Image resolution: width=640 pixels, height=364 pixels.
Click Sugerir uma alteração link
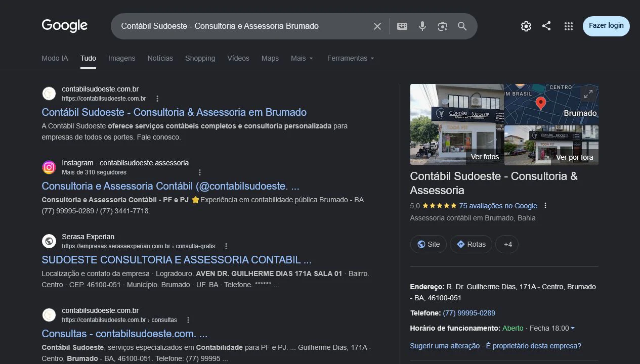pyautogui.click(x=445, y=346)
